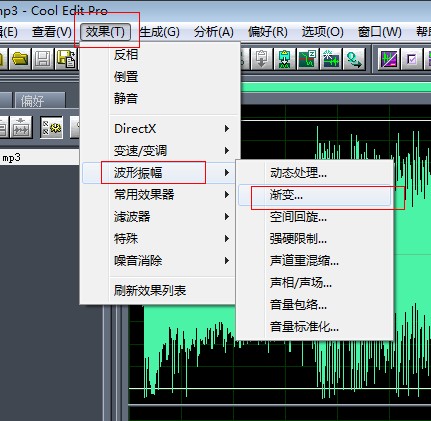Image resolution: width=431 pixels, height=421 pixels.
Task: Expand the 变速/变调 submenu
Action: coord(159,151)
